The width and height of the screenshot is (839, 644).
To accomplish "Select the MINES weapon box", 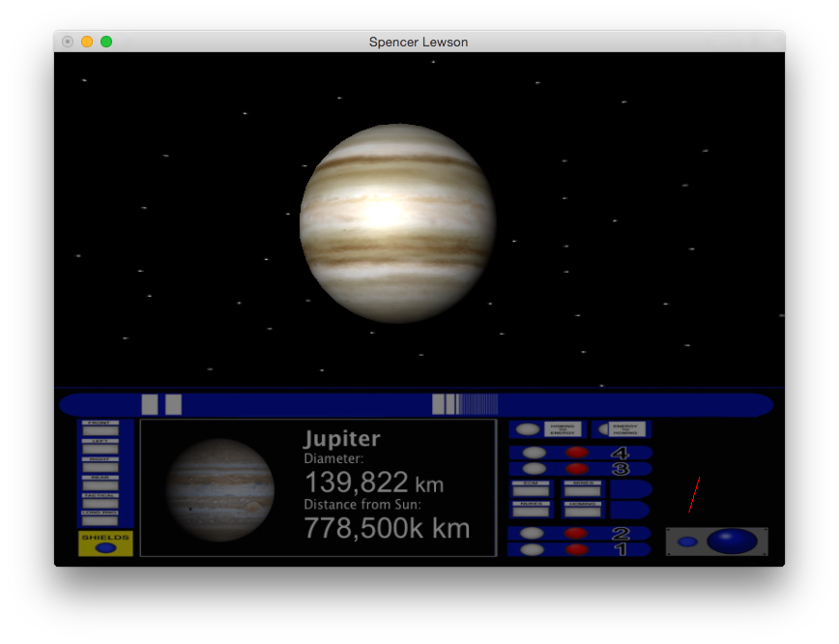I will pos(582,489).
